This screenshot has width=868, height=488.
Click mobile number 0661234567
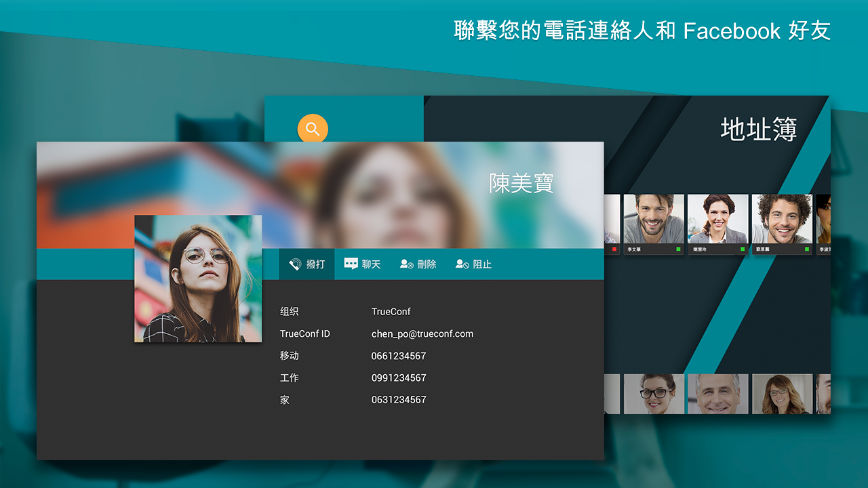(399, 356)
